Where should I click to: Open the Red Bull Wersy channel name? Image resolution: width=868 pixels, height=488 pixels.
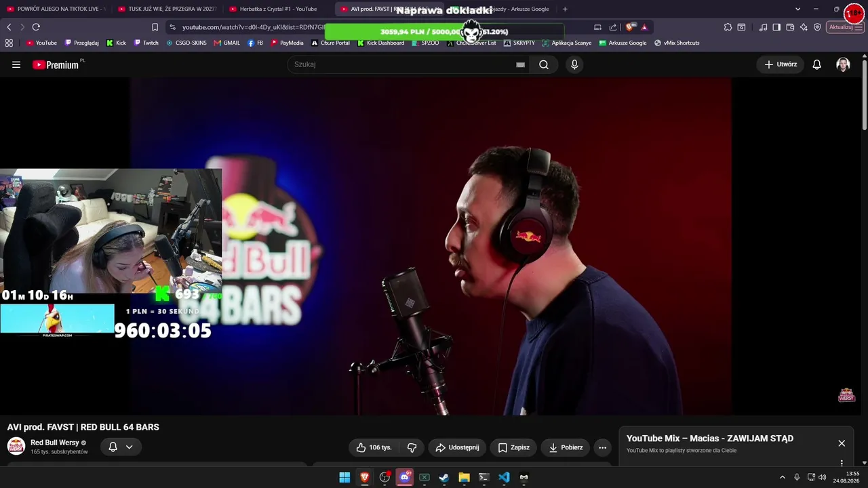[x=55, y=443]
